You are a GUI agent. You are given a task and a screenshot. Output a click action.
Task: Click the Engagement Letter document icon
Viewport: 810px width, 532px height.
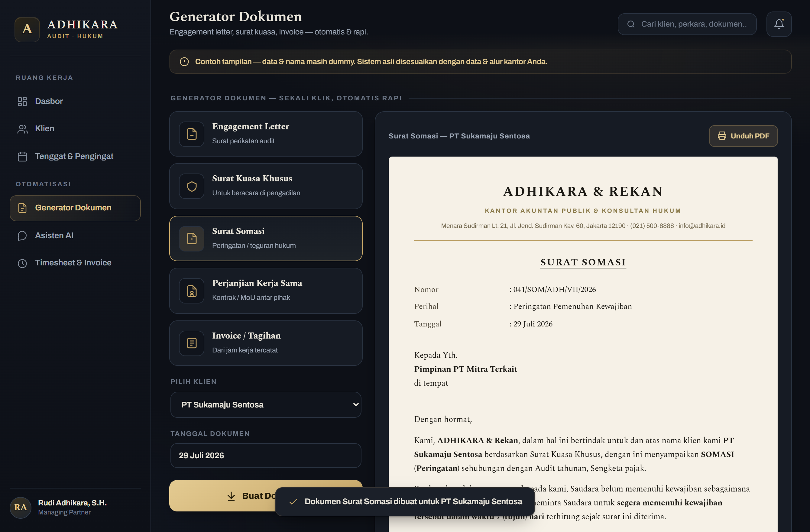192,134
